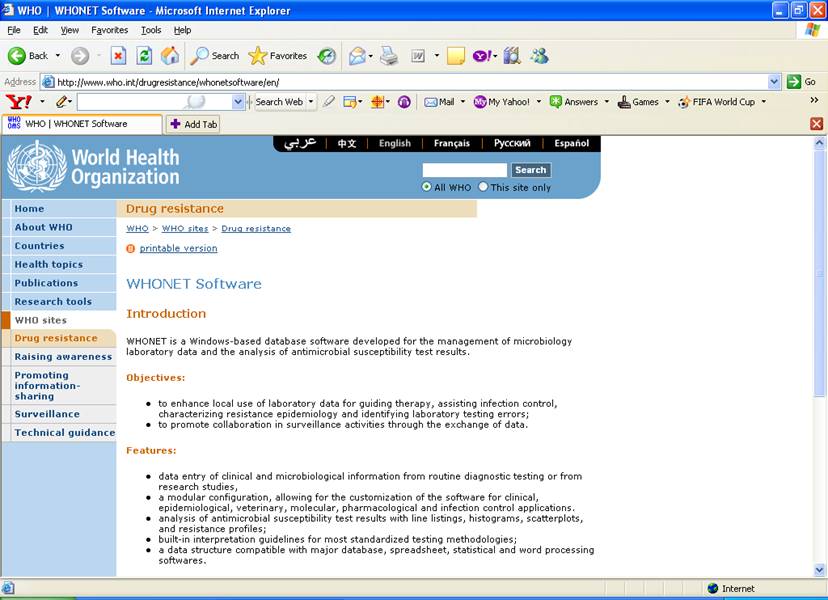
Task: Open the Favorites panel via the star icon
Action: tap(258, 55)
